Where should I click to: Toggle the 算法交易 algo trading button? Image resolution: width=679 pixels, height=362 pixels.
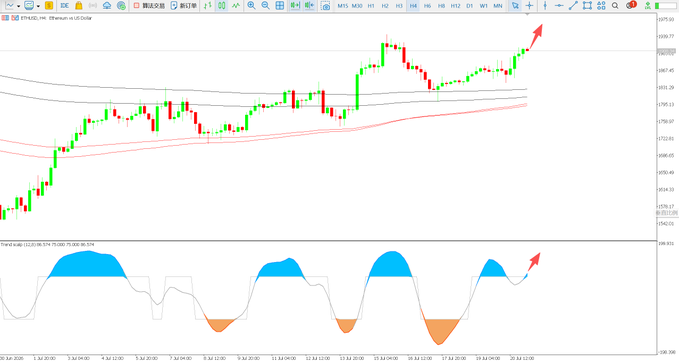coord(149,6)
